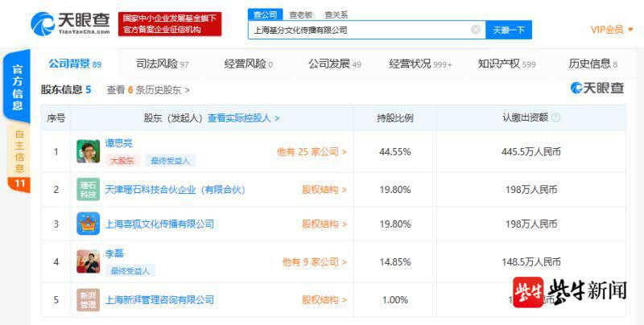Open 李磊 shareholder avatar photo
The height and width of the screenshot is (325, 644).
tap(88, 261)
